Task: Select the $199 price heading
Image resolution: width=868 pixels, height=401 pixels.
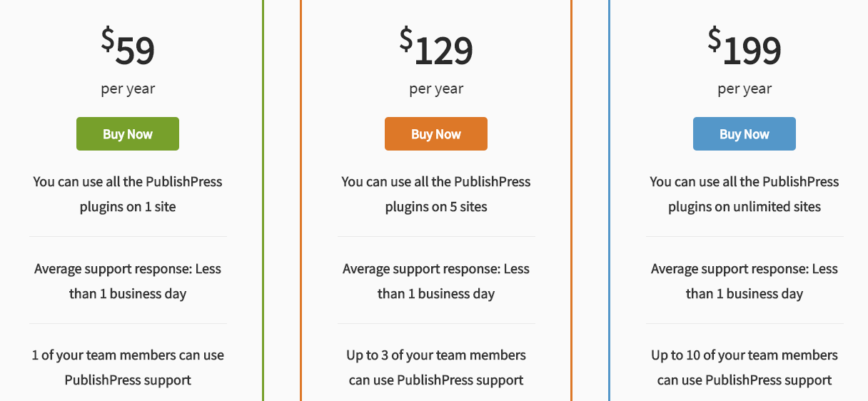Action: point(745,48)
